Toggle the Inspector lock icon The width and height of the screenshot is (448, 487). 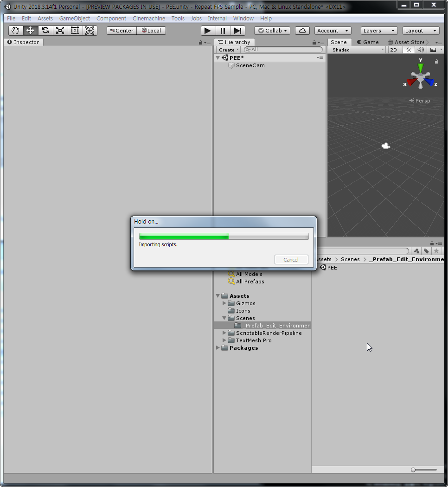[200, 43]
